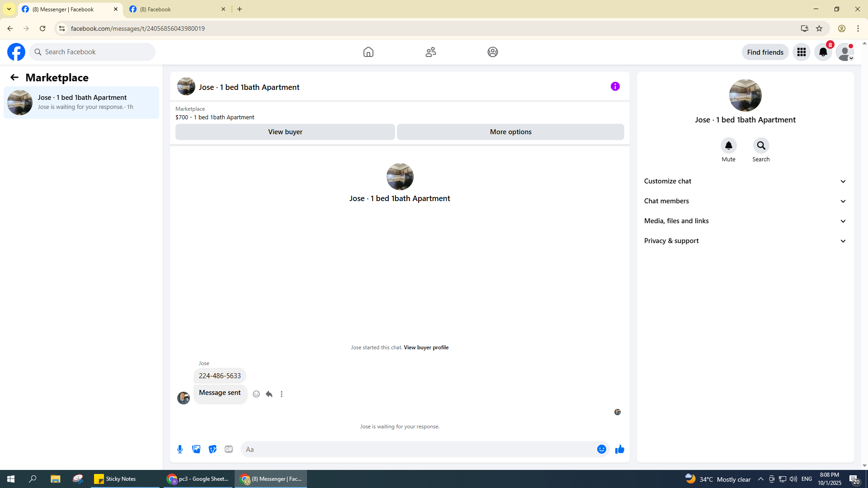The width and height of the screenshot is (868, 488).
Task: Switch to pc3 Google Sheets window
Action: pos(198,479)
